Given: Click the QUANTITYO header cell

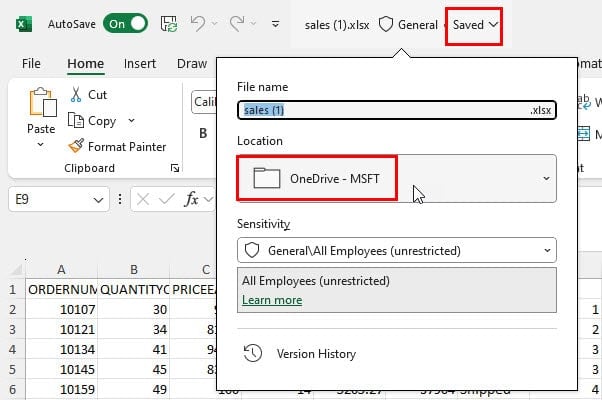Looking at the screenshot, I should [134, 289].
